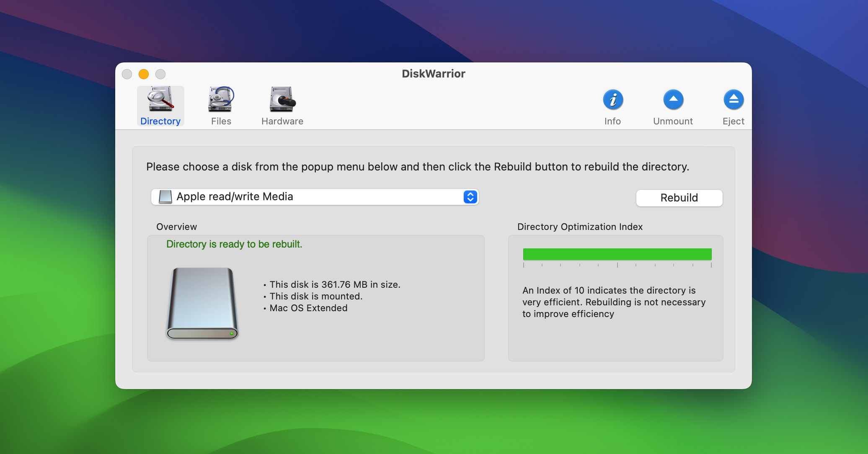This screenshot has width=868, height=454.
Task: Click "This disk is mounted." line
Action: (x=316, y=296)
